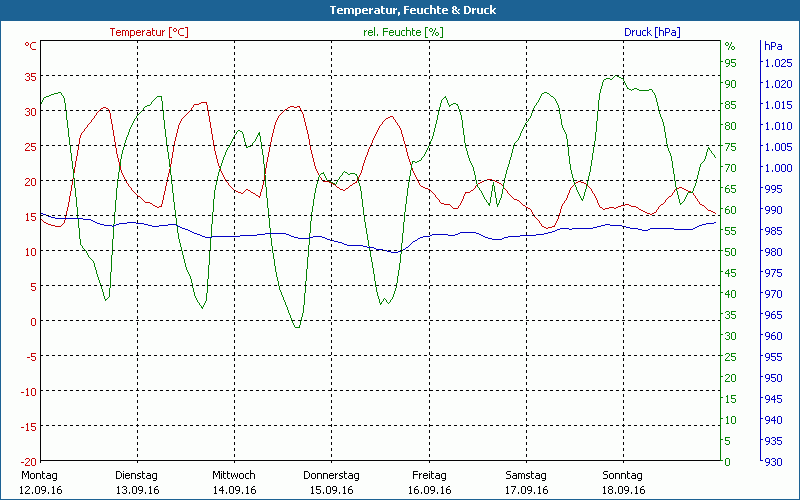Viewport: 800px width, 500px height.
Task: Click the pressure axis value '1.025'
Action: (779, 63)
